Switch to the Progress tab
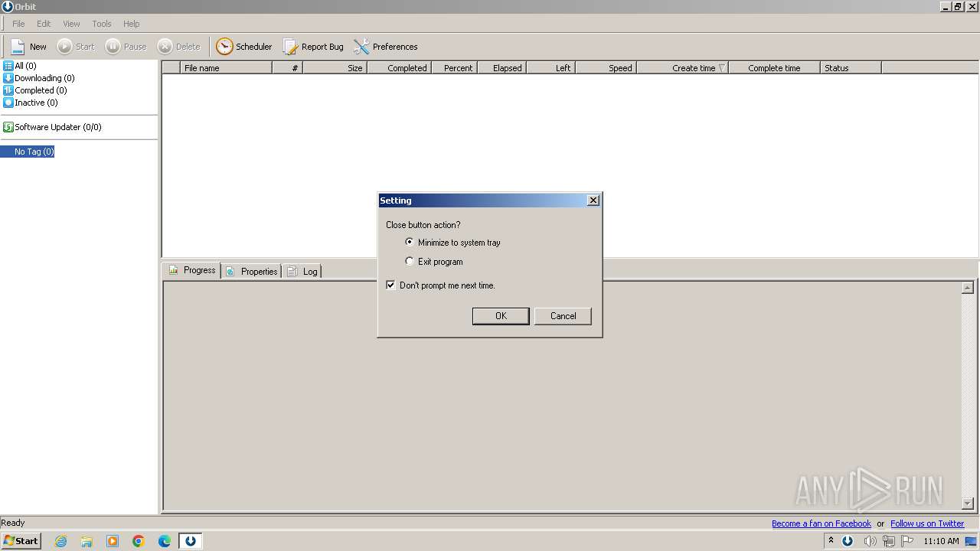 tap(192, 270)
